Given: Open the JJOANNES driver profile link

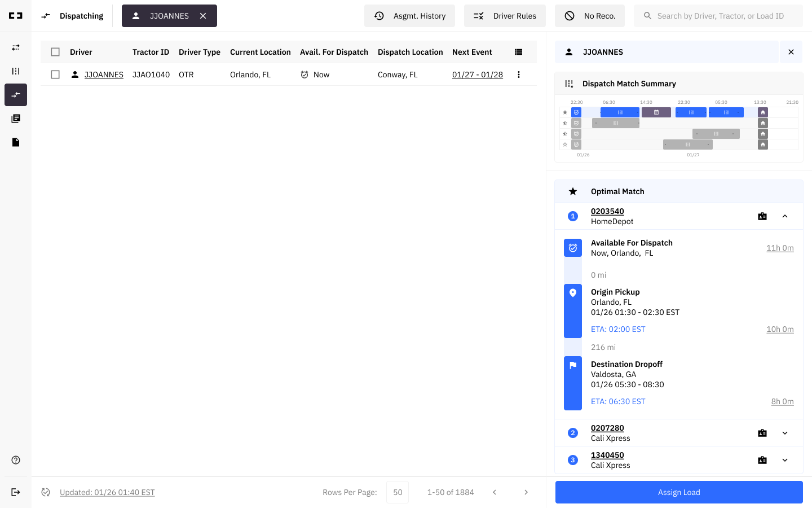Looking at the screenshot, I should point(104,74).
